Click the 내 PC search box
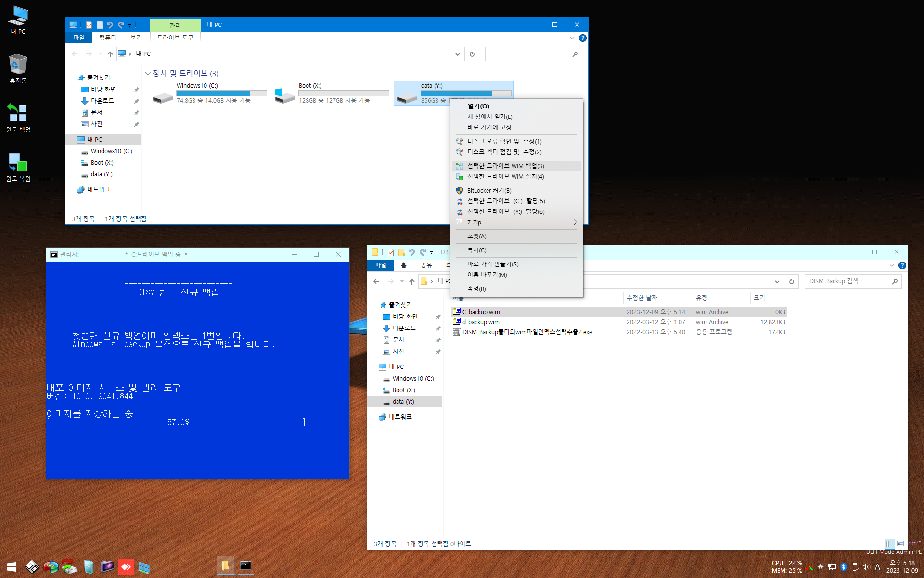 point(533,54)
